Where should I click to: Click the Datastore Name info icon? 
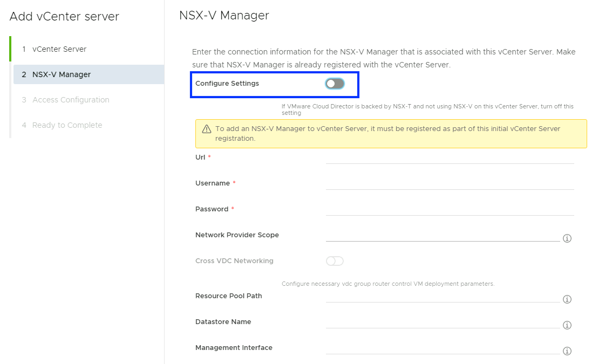pos(567,325)
